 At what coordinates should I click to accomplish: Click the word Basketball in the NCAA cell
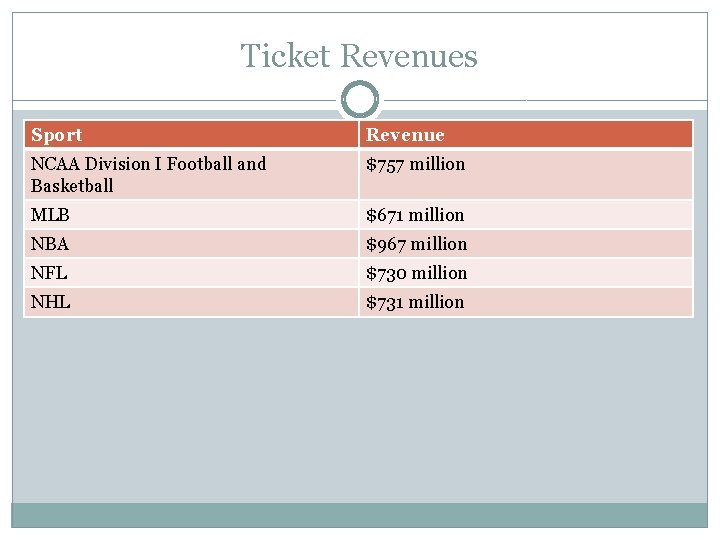72,186
